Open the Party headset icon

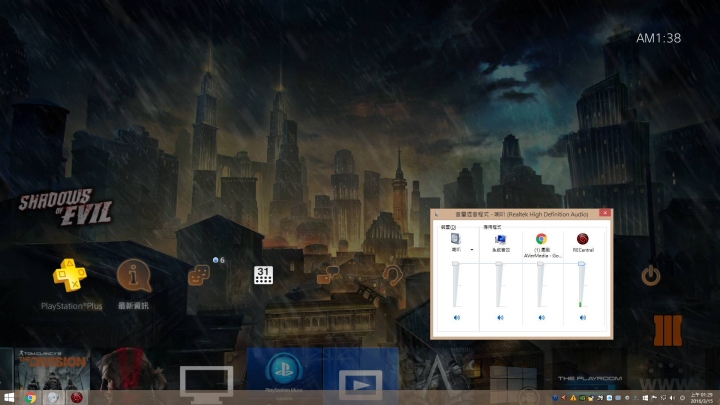coord(393,275)
